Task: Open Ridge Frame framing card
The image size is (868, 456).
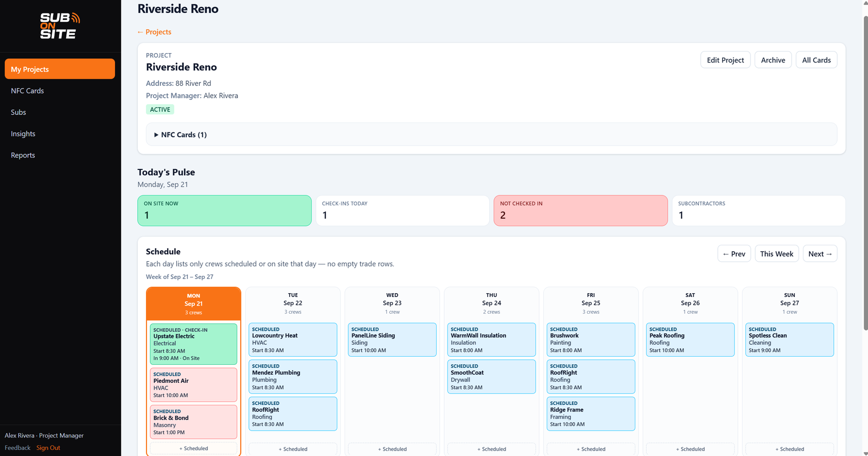Action: pos(591,414)
